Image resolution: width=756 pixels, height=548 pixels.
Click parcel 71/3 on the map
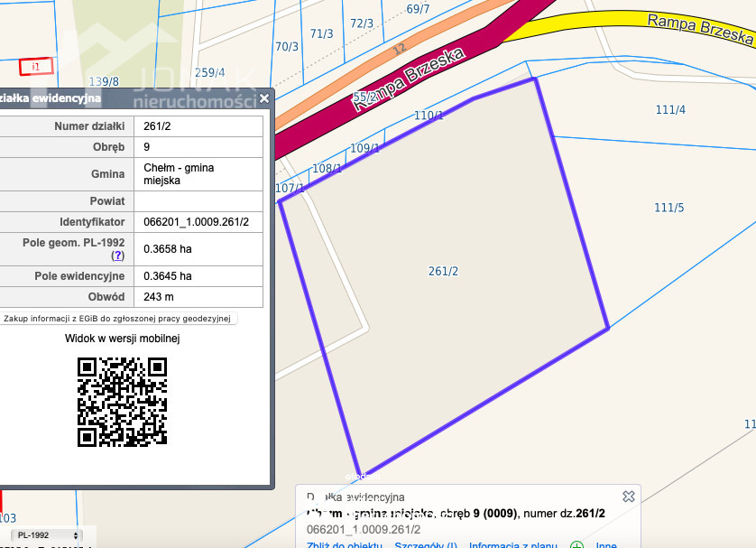pyautogui.click(x=321, y=33)
